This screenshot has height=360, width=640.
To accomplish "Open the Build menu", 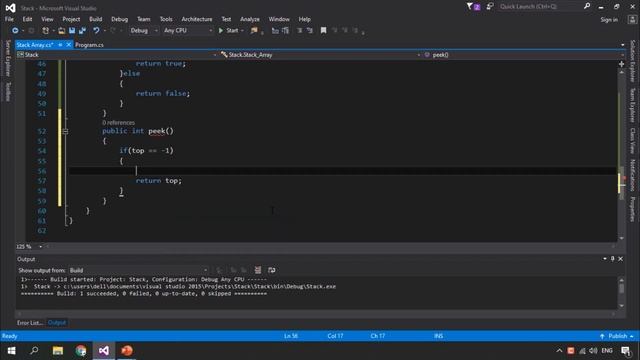I will pyautogui.click(x=96, y=19).
